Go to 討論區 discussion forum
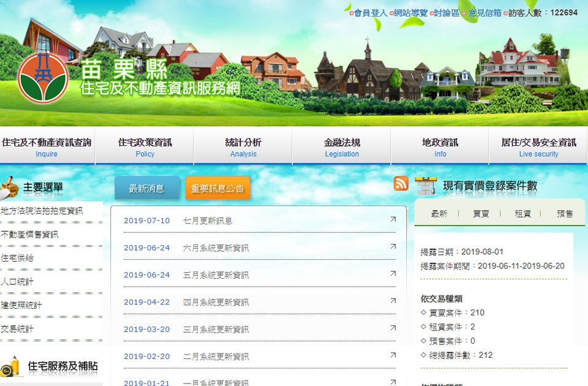The image size is (588, 386). click(x=447, y=13)
